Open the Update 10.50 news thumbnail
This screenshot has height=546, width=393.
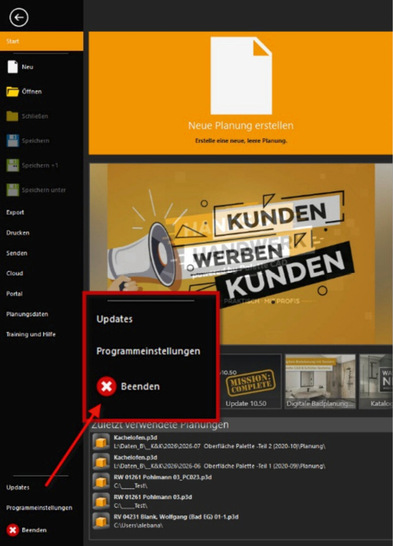point(250,381)
